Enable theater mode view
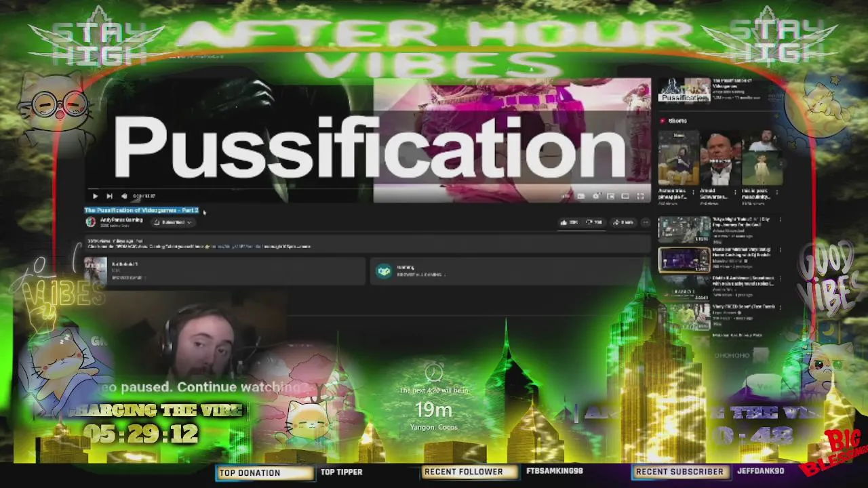Viewport: 868px width, 488px height. pyautogui.click(x=625, y=197)
